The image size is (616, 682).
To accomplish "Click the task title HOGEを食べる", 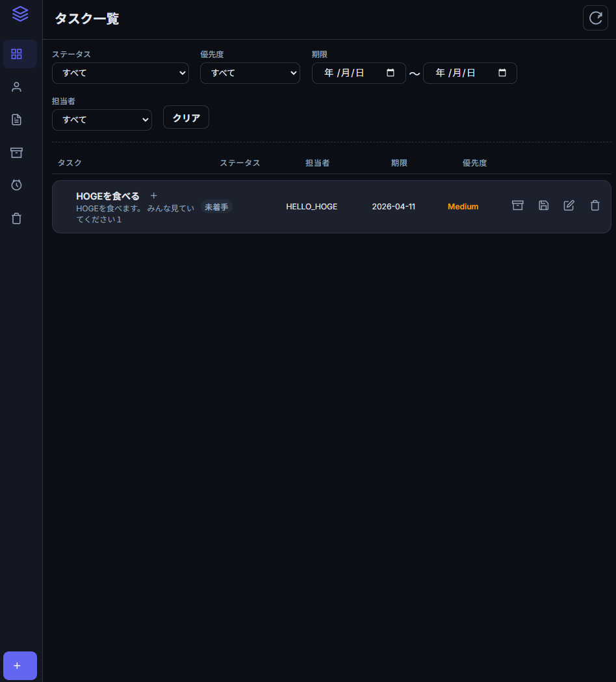I will click(108, 196).
